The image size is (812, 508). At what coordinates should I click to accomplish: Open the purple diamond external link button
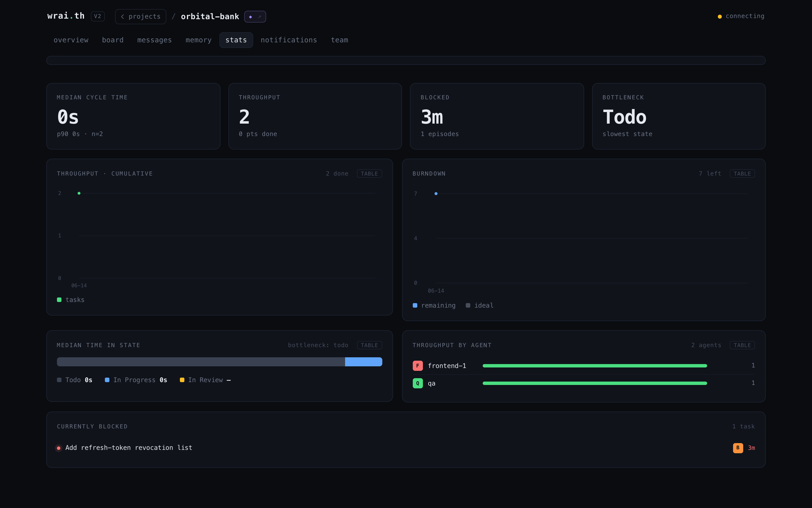[x=255, y=16]
